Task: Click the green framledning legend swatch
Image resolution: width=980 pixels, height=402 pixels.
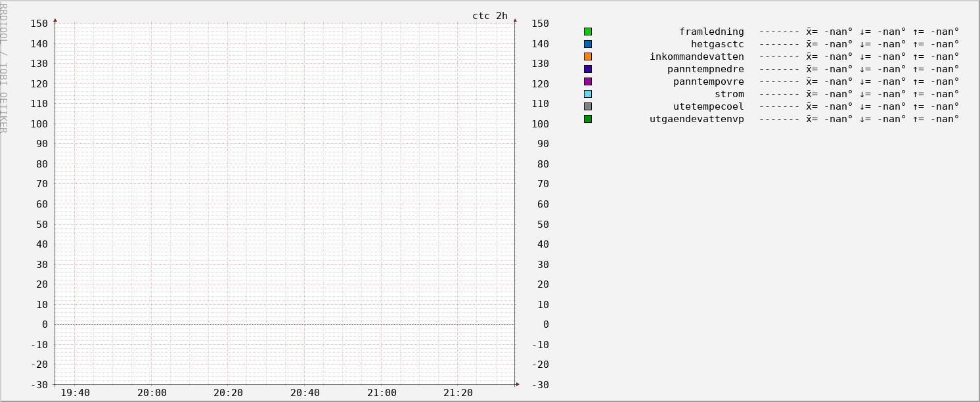Action: click(588, 32)
